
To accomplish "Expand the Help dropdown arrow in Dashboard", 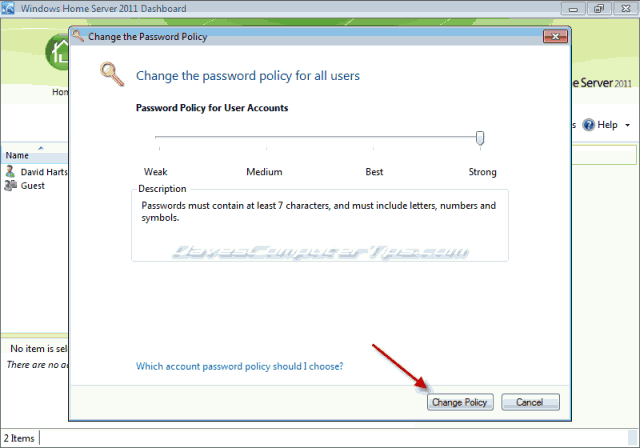I will [627, 125].
